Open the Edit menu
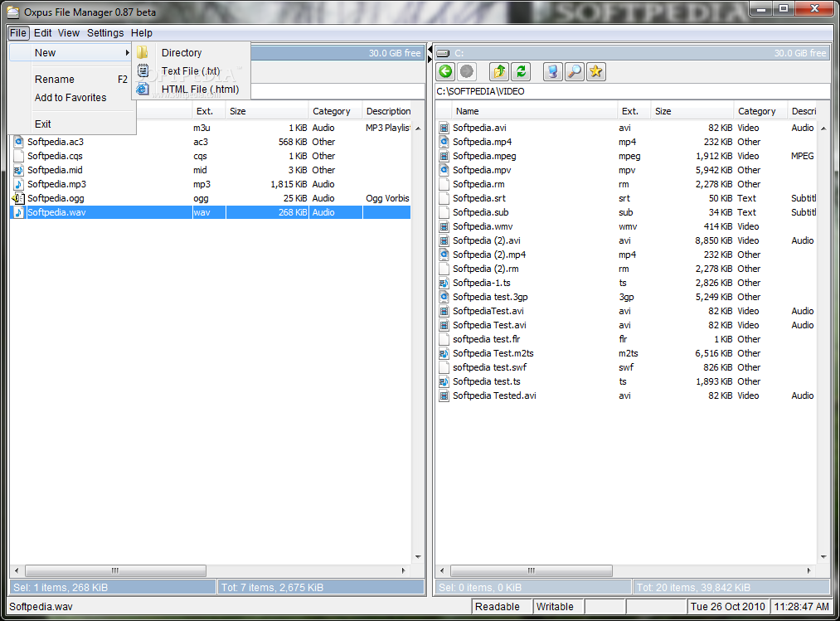Viewport: 840px width, 621px height. click(x=43, y=32)
